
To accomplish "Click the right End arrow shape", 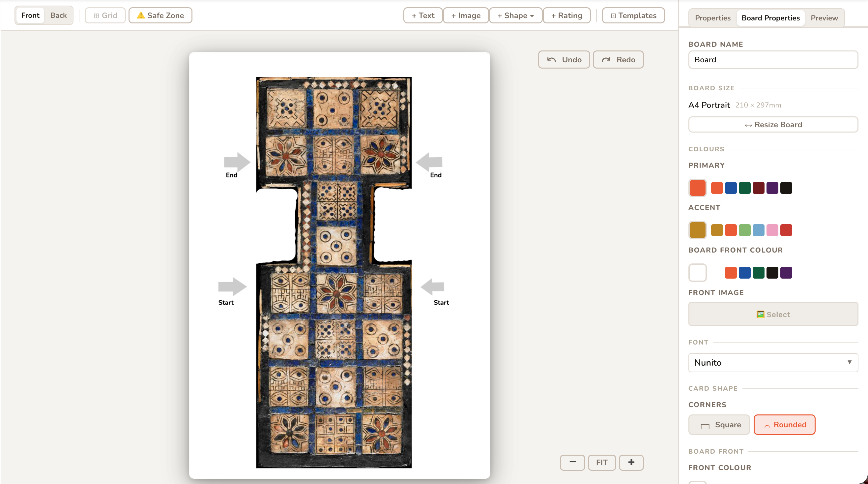I will [x=429, y=162].
